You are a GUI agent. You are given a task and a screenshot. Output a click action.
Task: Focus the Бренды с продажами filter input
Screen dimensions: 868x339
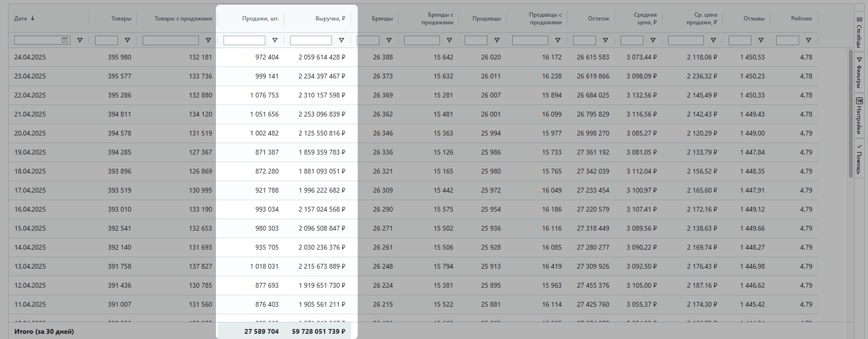pyautogui.click(x=422, y=40)
